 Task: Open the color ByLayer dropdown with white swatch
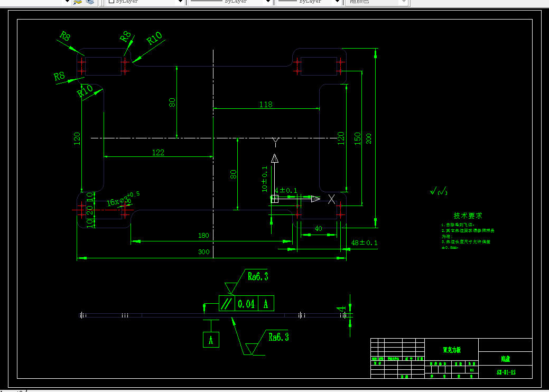click(x=145, y=2)
